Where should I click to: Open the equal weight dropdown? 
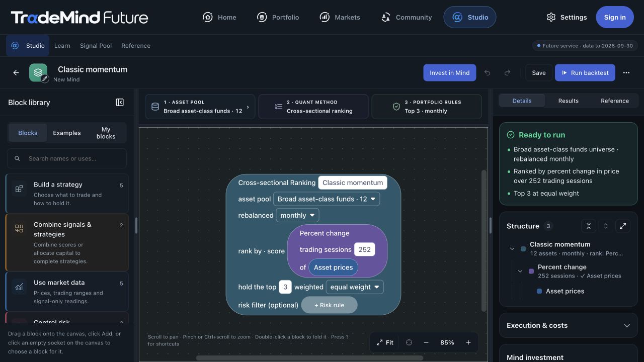(355, 287)
